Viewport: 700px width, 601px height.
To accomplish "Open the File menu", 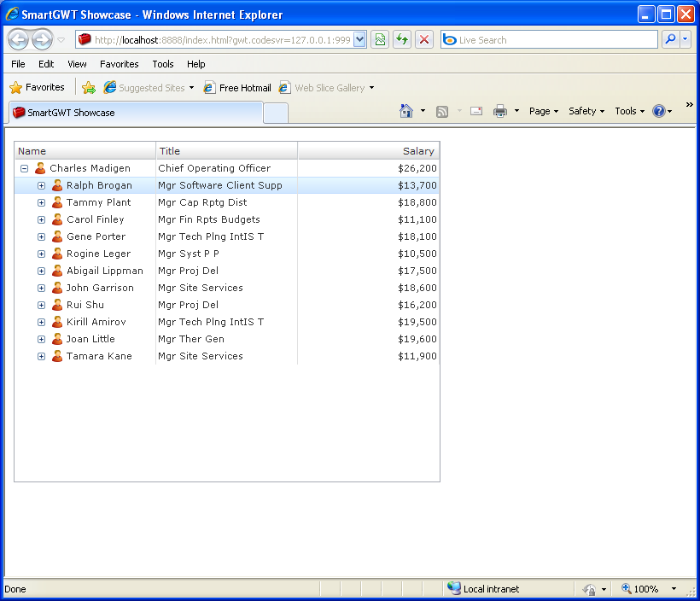I will point(18,64).
